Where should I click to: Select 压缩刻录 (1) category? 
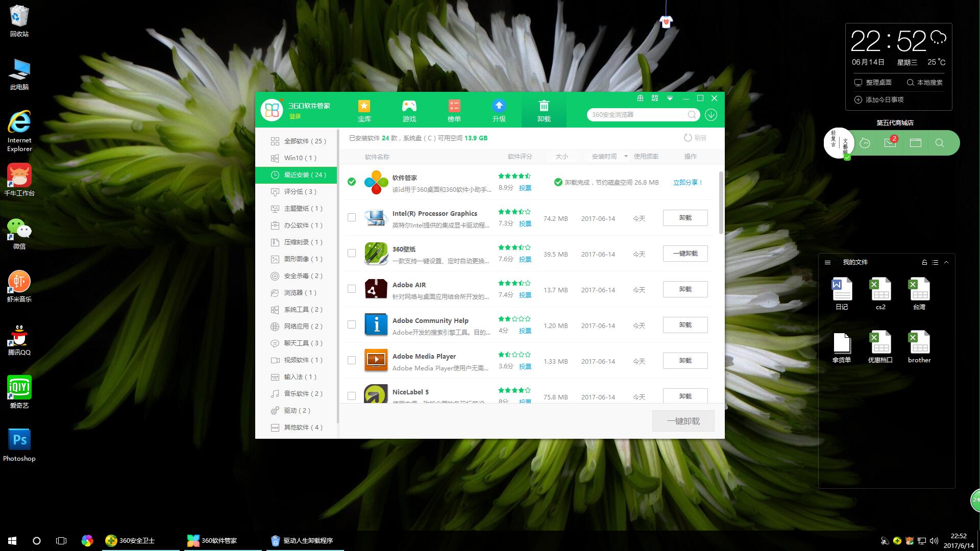click(x=297, y=242)
